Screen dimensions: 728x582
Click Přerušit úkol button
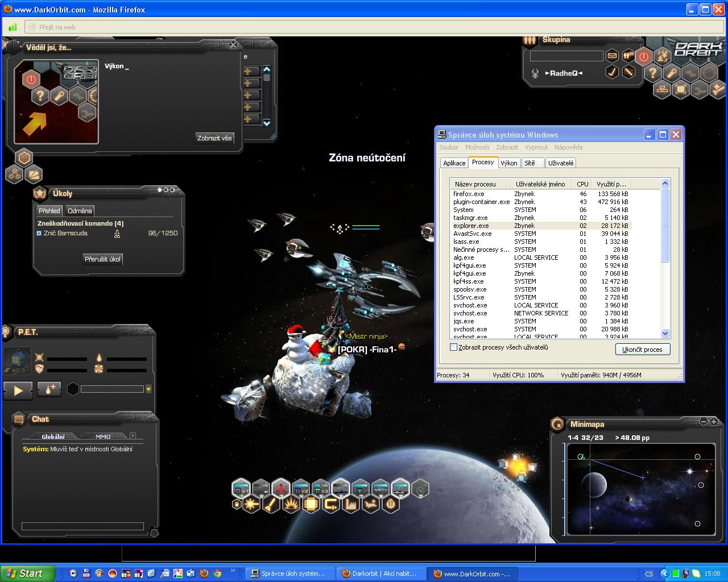(x=102, y=259)
